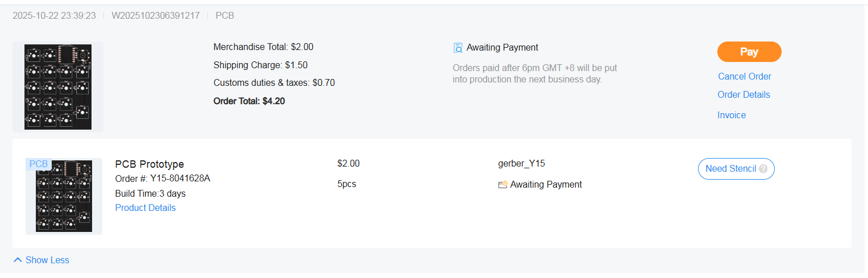Click the Need Stencil button
Image resolution: width=868 pixels, height=278 pixels.
click(730, 169)
